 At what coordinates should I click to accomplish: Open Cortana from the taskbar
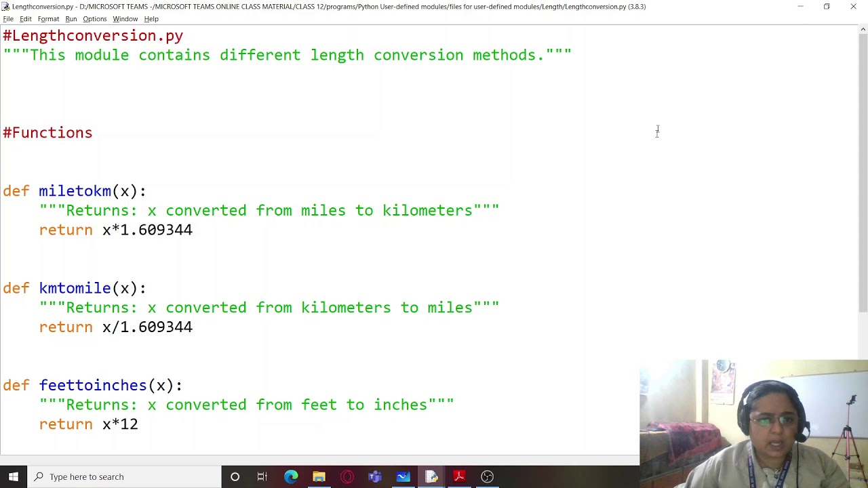(235, 476)
